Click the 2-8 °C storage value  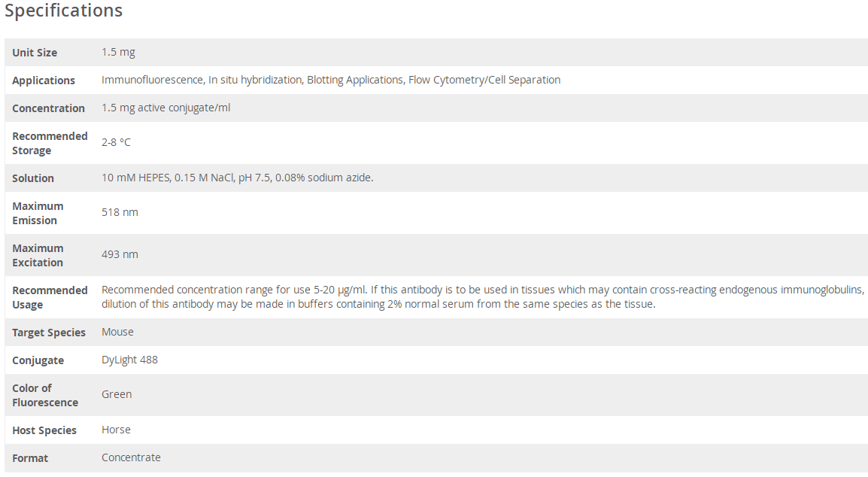coord(116,142)
